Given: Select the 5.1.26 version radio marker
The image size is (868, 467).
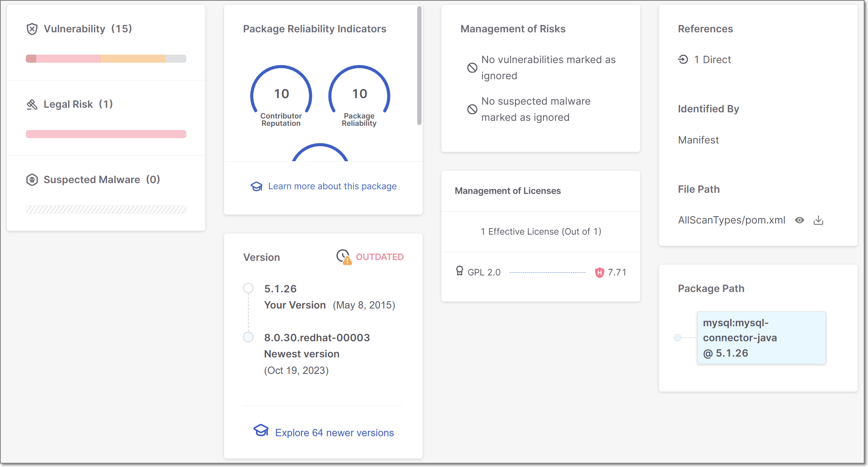Looking at the screenshot, I should (248, 288).
